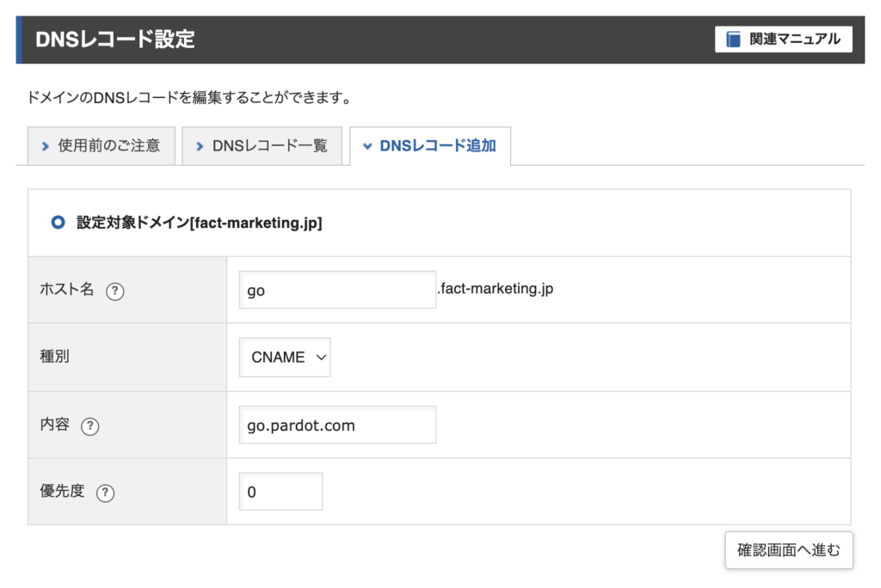
Task: Click the down chevron icon on DNSレコード追加 tab
Action: (367, 145)
